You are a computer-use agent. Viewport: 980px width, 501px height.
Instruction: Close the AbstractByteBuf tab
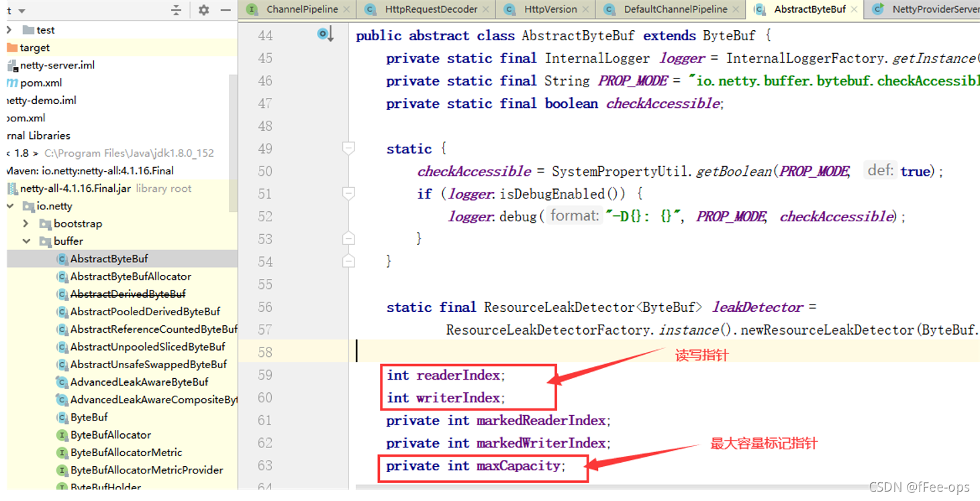854,10
